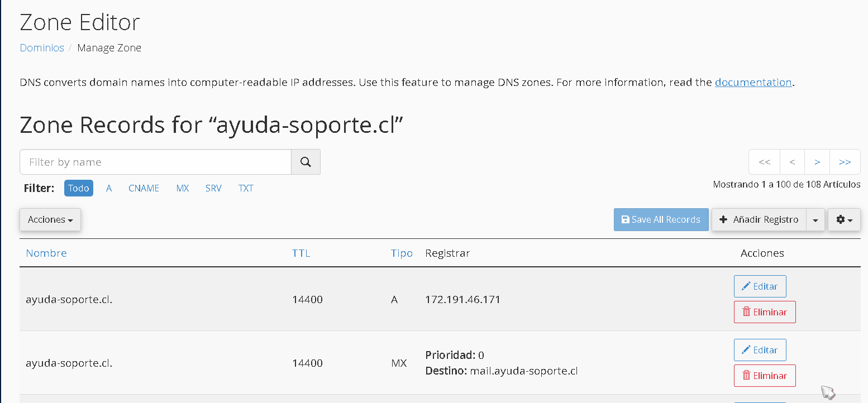This screenshot has width=868, height=403.
Task: Open the gear settings dropdown
Action: 844,219
